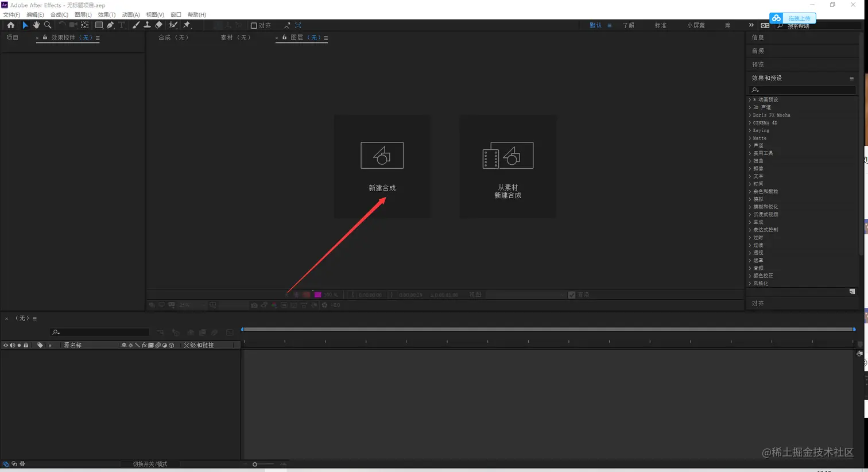
Task: Click the timeline 3D layer cube switch icon
Action: point(171,345)
